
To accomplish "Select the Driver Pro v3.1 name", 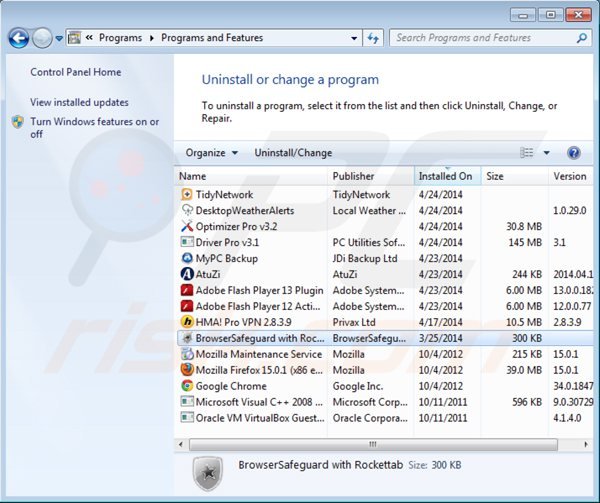I will [227, 243].
